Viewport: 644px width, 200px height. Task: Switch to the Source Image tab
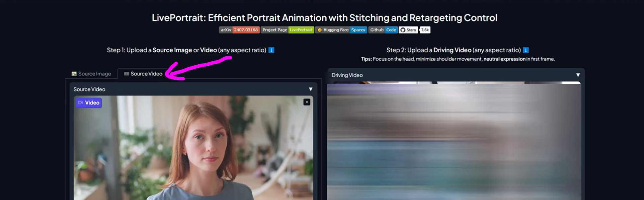pyautogui.click(x=91, y=74)
